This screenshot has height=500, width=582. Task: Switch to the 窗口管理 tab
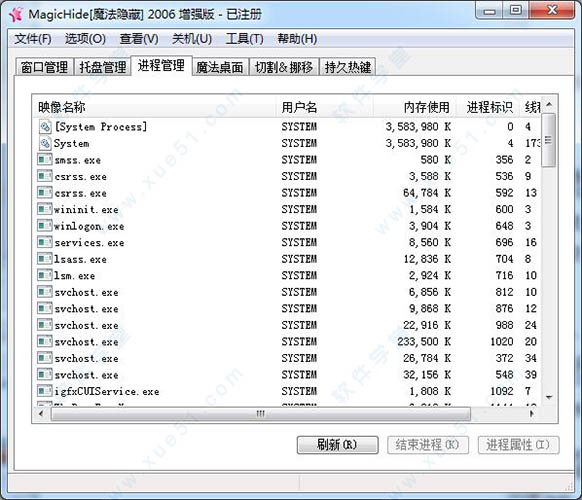point(44,67)
